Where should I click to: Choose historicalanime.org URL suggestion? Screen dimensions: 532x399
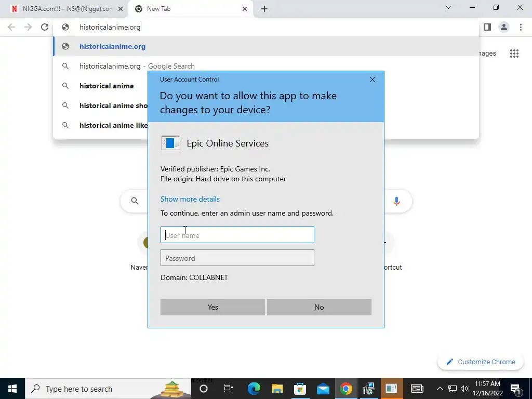pyautogui.click(x=267, y=46)
